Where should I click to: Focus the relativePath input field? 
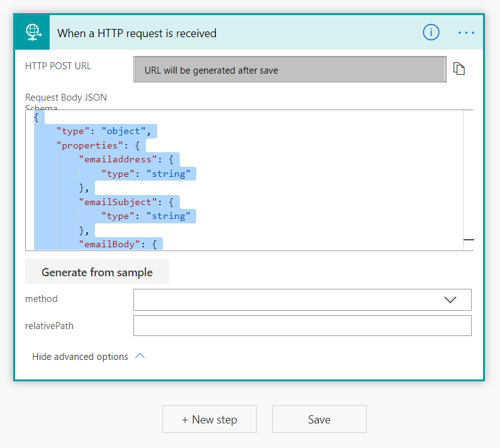[x=302, y=326]
